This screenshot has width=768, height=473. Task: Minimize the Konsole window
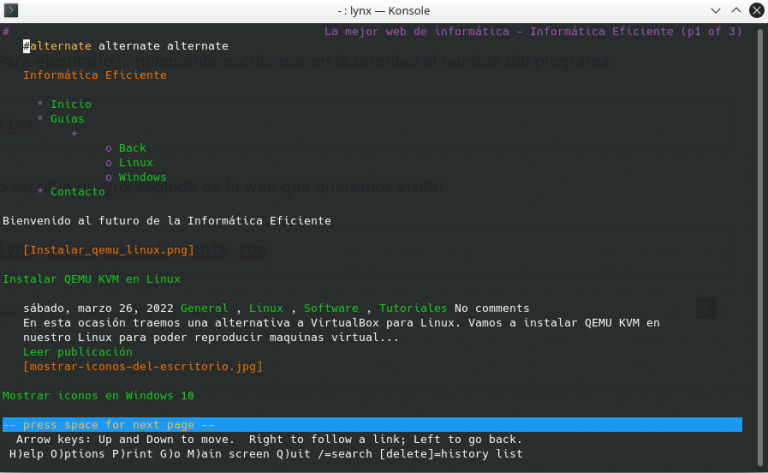coord(716,10)
